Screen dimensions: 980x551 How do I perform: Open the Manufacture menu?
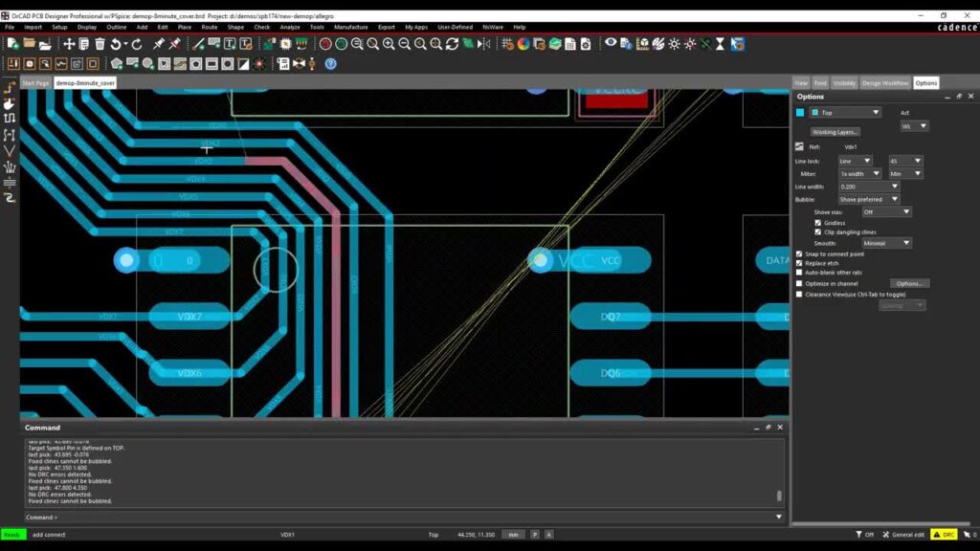350,27
